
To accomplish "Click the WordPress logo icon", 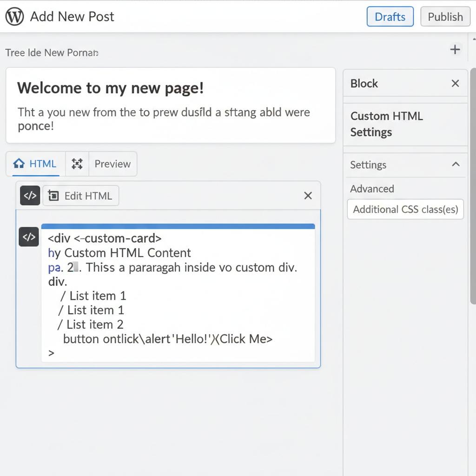I will click(14, 17).
